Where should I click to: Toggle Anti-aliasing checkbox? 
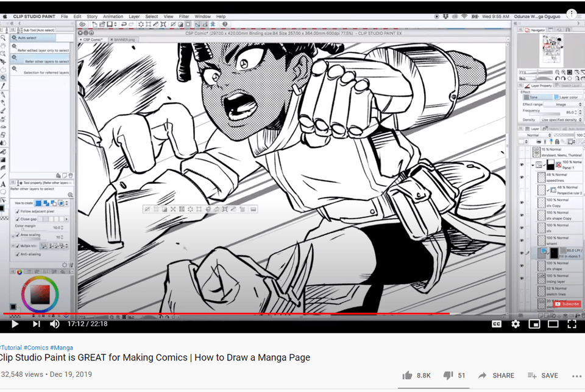[17, 254]
